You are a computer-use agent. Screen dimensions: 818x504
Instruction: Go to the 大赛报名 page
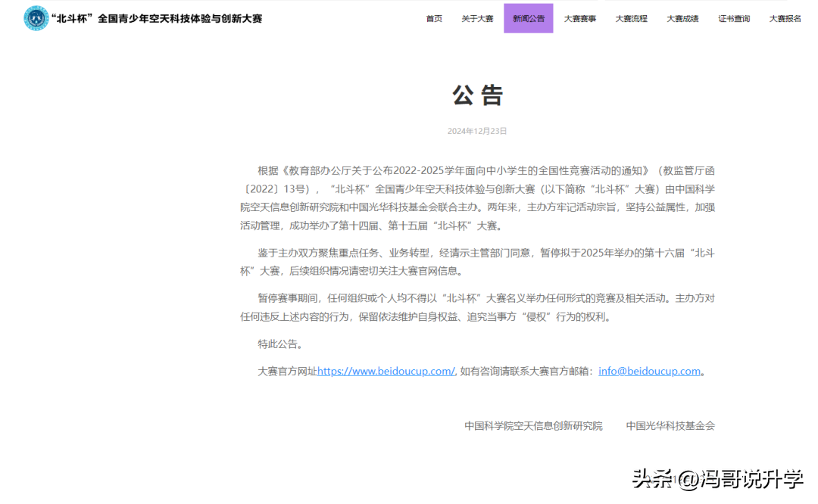tap(785, 19)
